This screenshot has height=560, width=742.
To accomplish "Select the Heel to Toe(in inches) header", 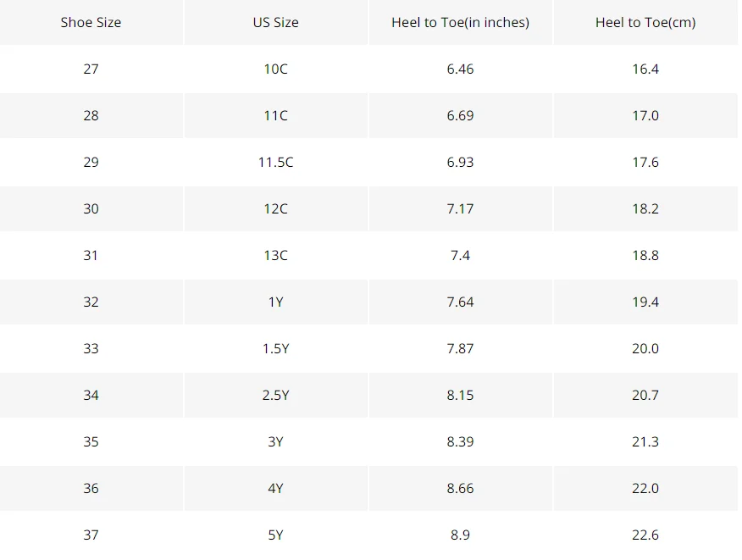I will tap(461, 22).
